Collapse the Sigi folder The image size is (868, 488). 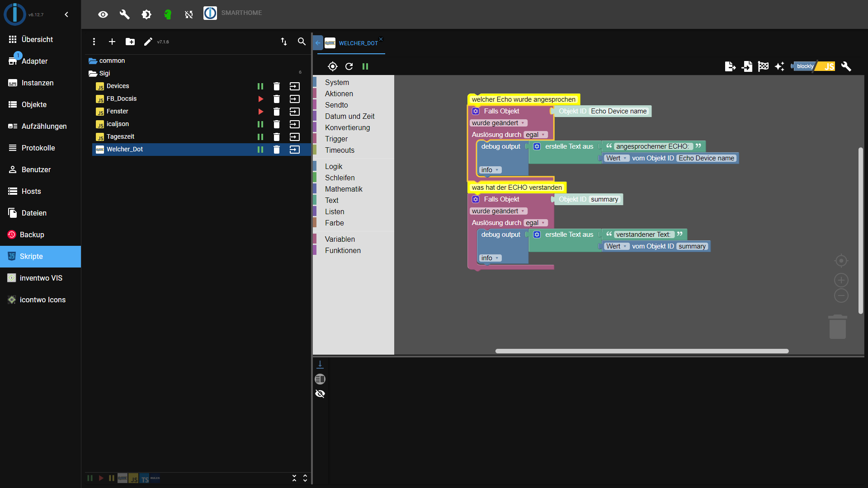point(93,73)
